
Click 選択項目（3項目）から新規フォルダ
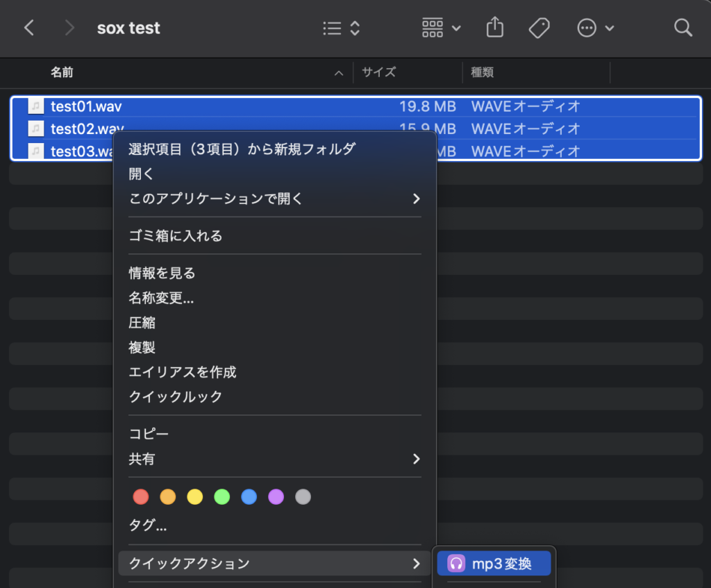coord(242,149)
